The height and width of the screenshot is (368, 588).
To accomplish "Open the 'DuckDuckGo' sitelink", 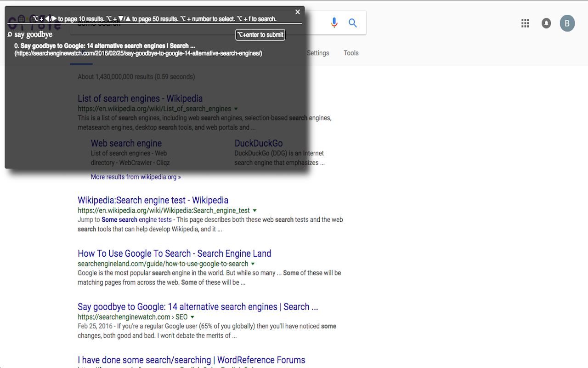I will click(x=259, y=143).
